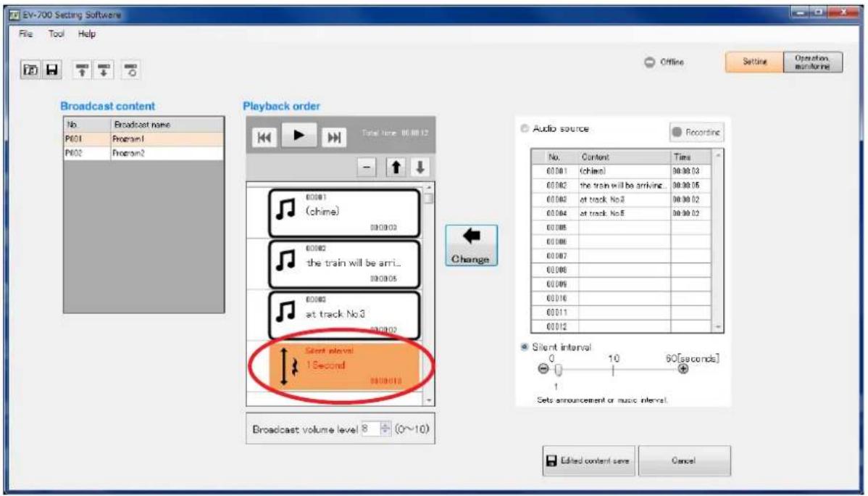
Task: Click the playback list scrollbar thumb
Action: pyautogui.click(x=428, y=199)
